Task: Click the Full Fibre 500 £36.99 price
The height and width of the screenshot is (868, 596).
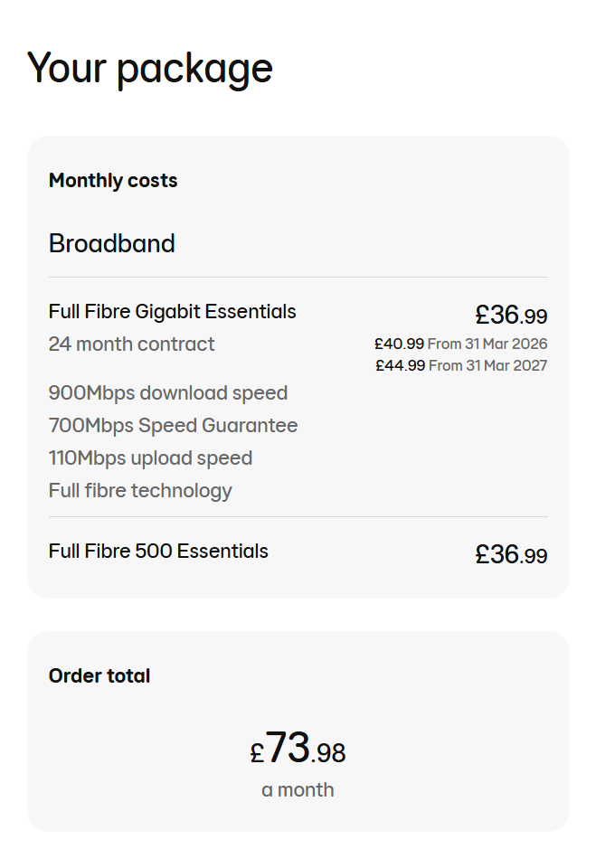Action: coord(511,554)
